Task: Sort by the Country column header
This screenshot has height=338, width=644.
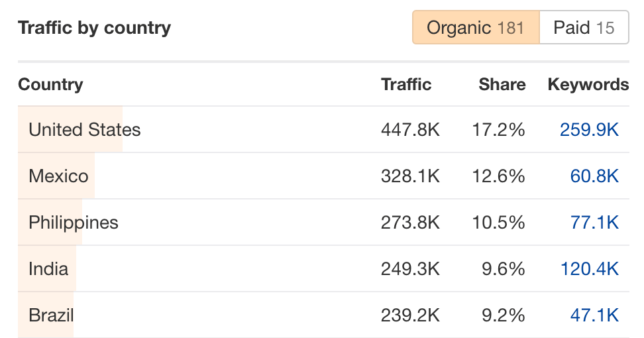Action: [50, 85]
